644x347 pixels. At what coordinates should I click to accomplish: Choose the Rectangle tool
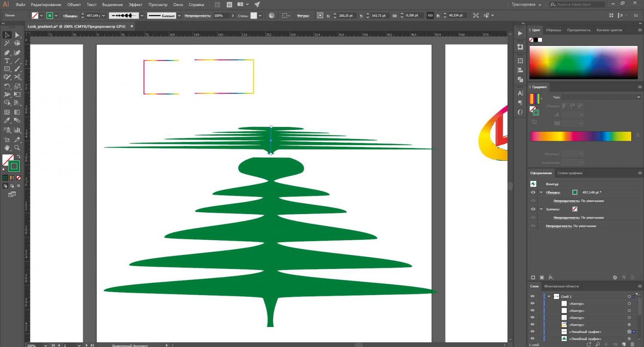click(7, 69)
